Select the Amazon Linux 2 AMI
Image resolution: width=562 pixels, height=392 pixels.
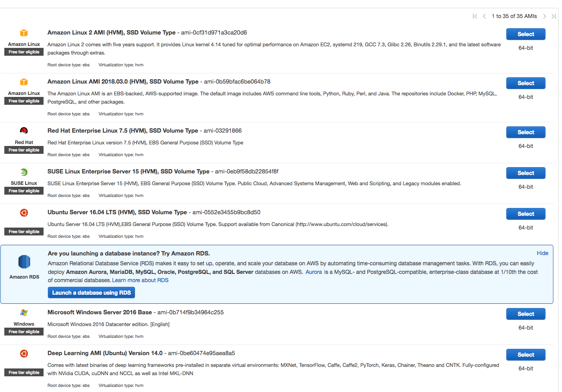click(526, 34)
